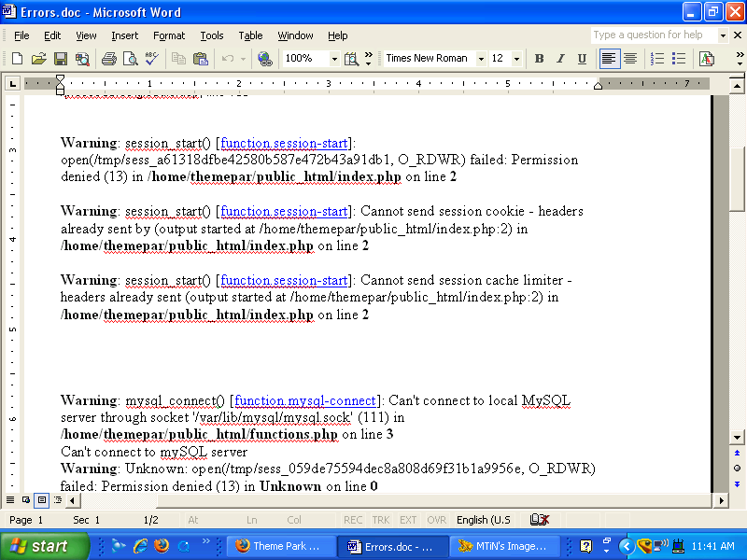The height and width of the screenshot is (560, 747).
Task: Switch to Outline view
Action: click(x=58, y=500)
